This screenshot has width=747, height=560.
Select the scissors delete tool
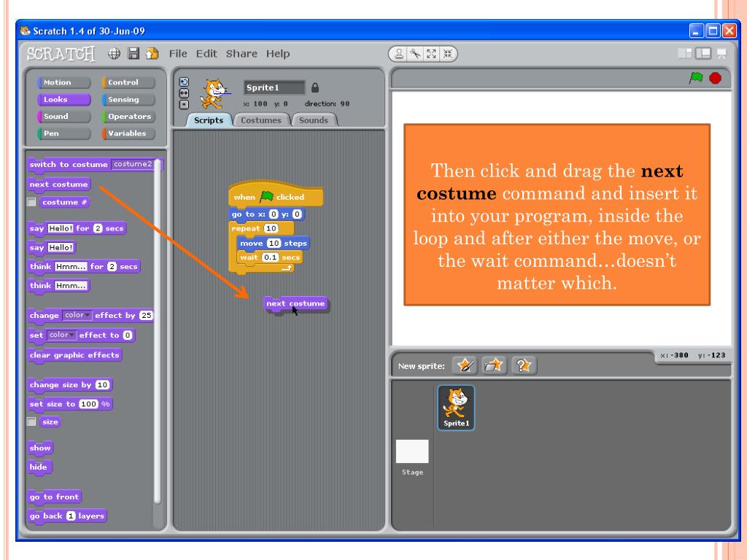pyautogui.click(x=415, y=54)
